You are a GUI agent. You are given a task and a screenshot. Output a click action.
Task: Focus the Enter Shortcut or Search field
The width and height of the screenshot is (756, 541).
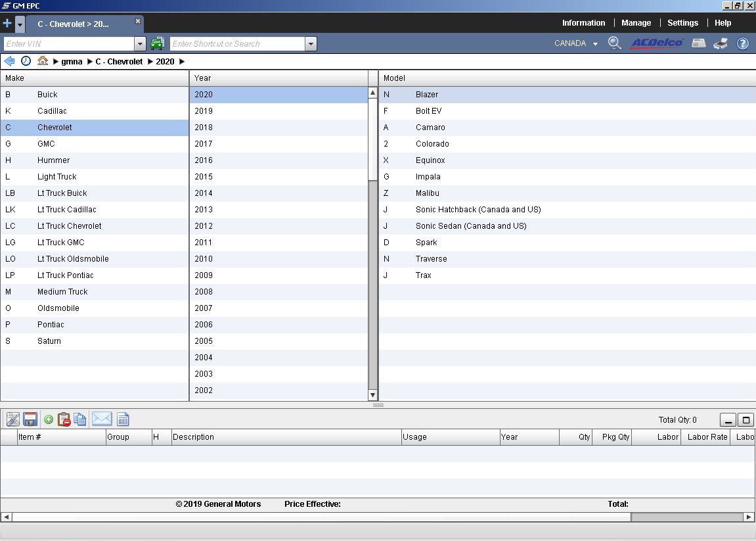click(238, 43)
